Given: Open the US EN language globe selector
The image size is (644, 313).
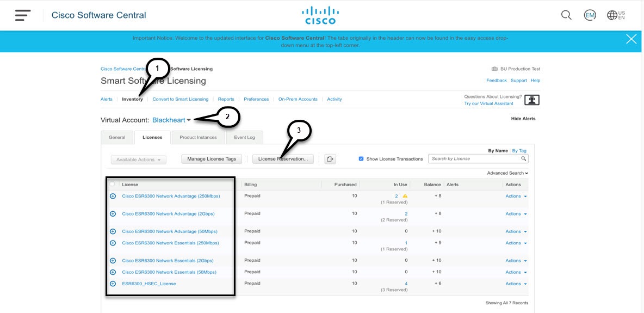Looking at the screenshot, I should click(616, 15).
